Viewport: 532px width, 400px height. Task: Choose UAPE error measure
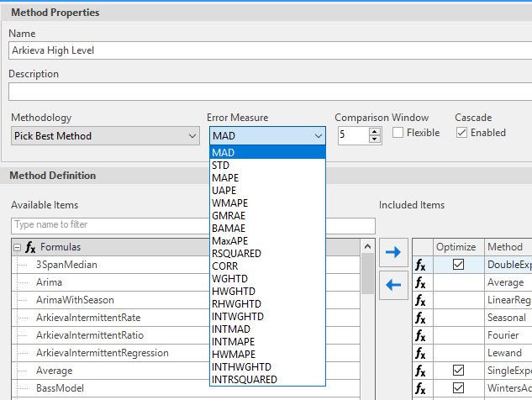(268, 190)
